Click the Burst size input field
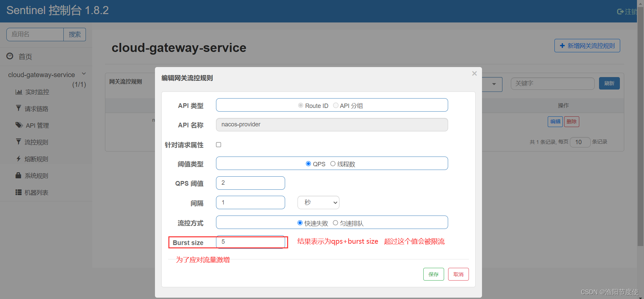The height and width of the screenshot is (299, 644). pyautogui.click(x=251, y=242)
